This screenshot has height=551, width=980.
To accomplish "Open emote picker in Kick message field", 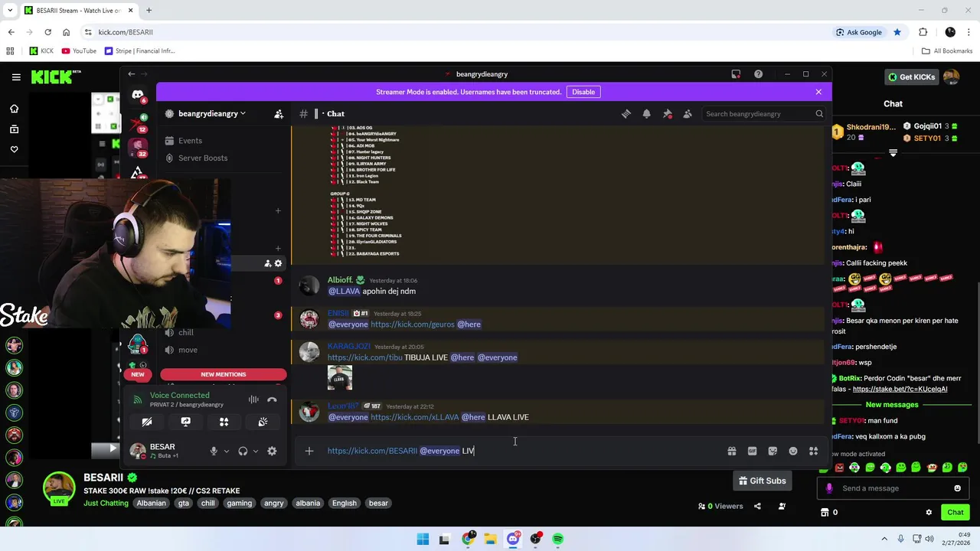I will pyautogui.click(x=957, y=488).
